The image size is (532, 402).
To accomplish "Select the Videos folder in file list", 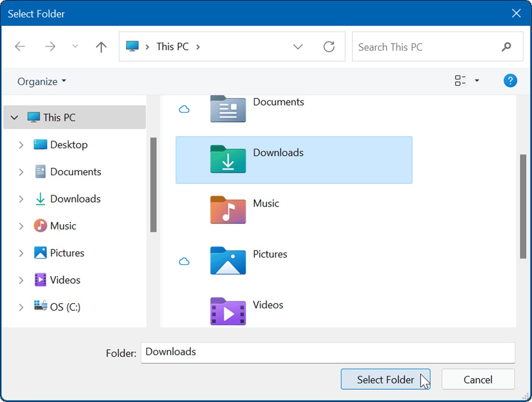I will coord(268,305).
